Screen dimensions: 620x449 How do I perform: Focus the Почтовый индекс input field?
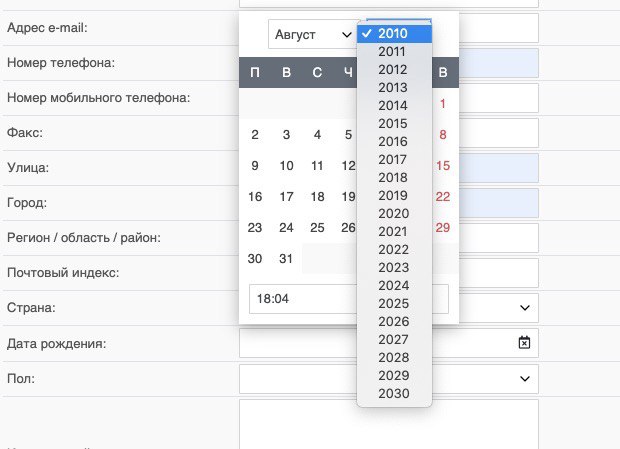[x=499, y=273]
